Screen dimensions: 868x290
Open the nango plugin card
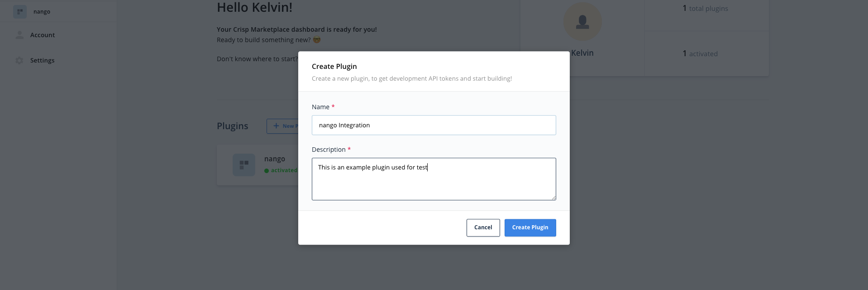(x=258, y=165)
